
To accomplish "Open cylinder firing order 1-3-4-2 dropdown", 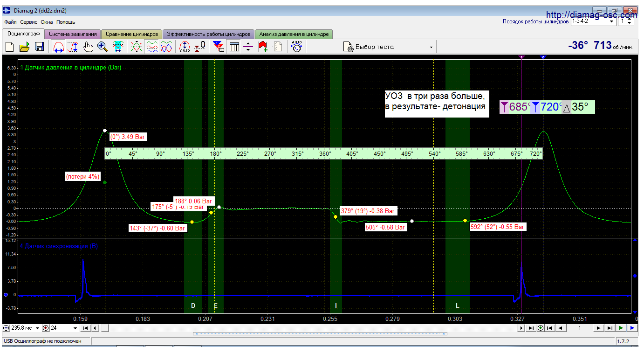I will [x=593, y=21].
